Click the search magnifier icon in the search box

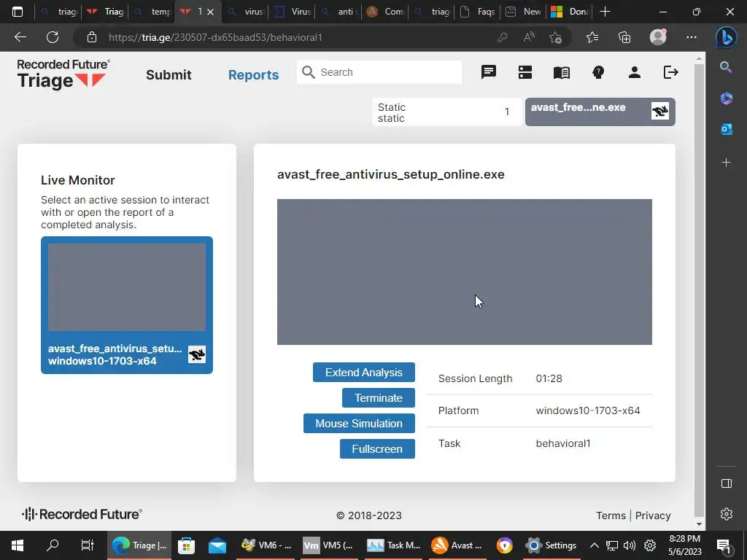click(309, 72)
